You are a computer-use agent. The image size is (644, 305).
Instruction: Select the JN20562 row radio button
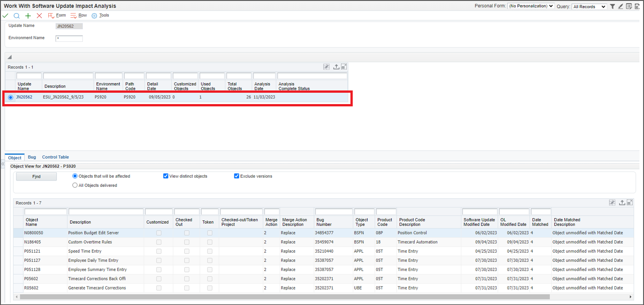coord(11,97)
